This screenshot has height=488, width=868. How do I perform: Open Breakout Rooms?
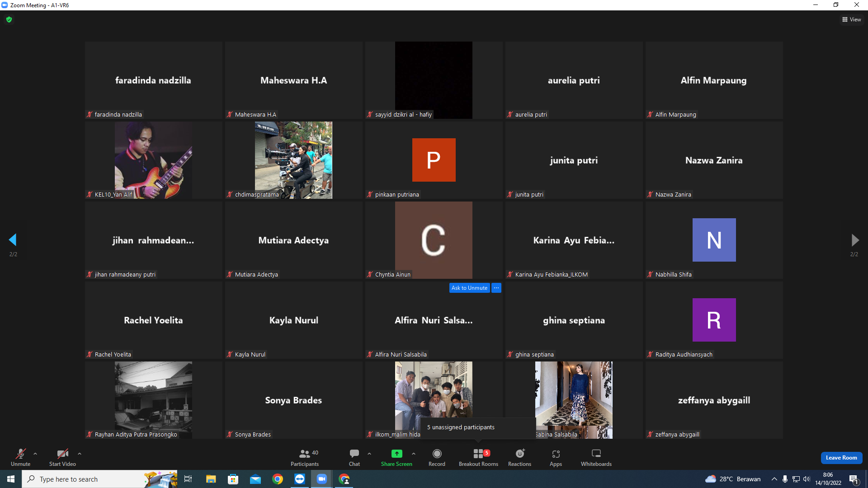[478, 457]
